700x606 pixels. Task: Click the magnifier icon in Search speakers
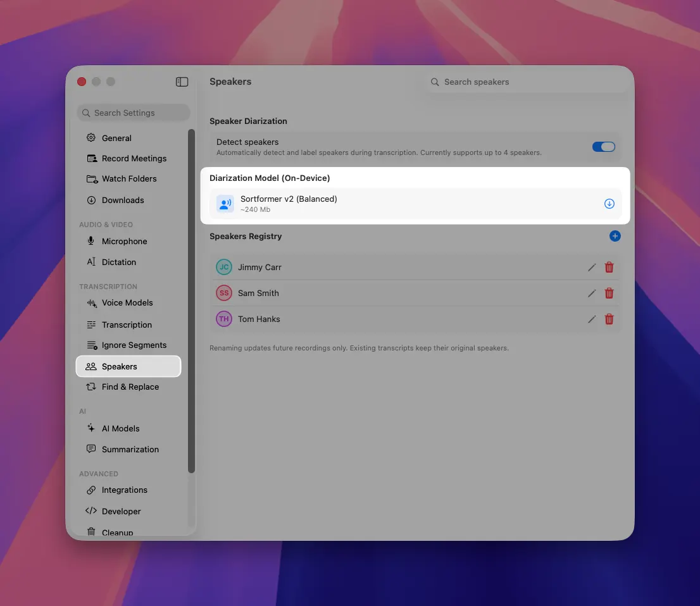pos(434,82)
